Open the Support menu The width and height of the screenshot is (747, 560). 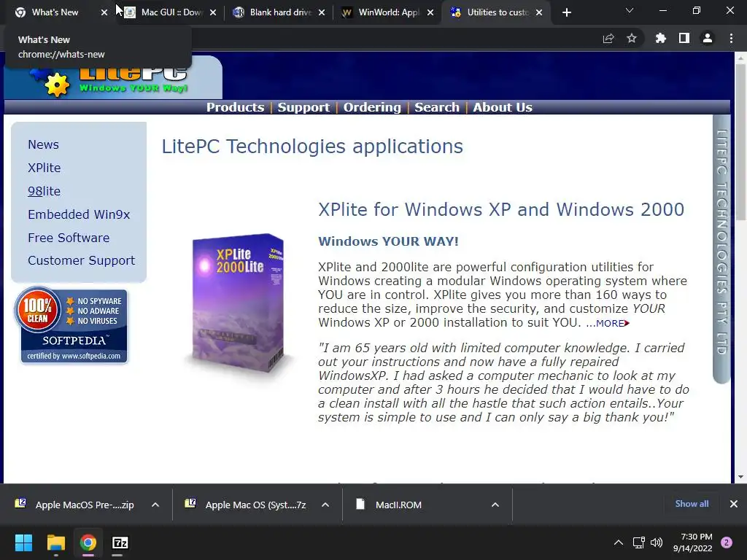click(303, 107)
